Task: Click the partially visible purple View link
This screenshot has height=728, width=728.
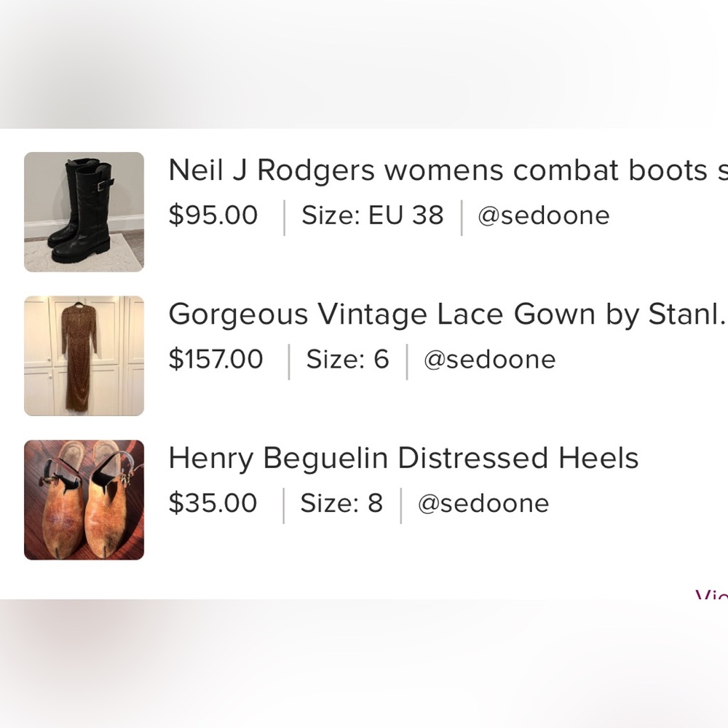Action: tap(712, 596)
